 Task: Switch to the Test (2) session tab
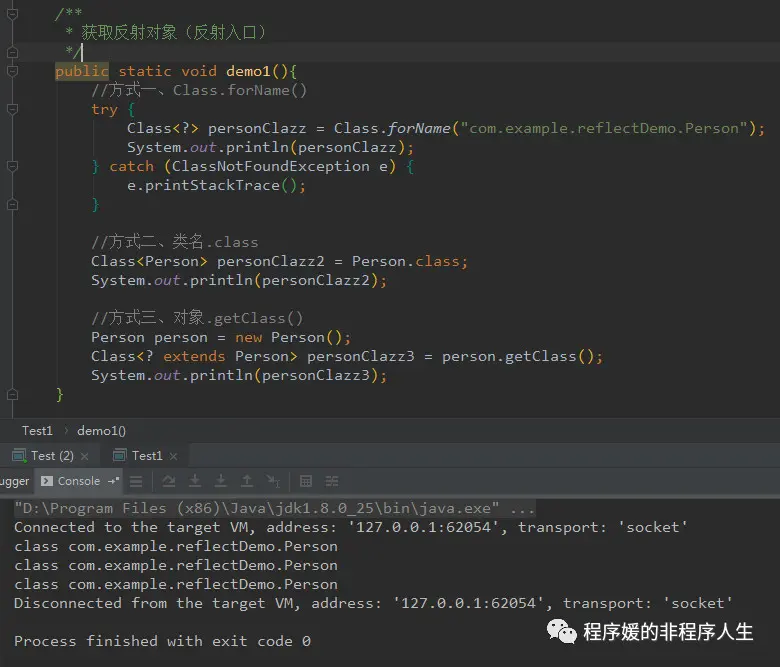pyautogui.click(x=51, y=456)
